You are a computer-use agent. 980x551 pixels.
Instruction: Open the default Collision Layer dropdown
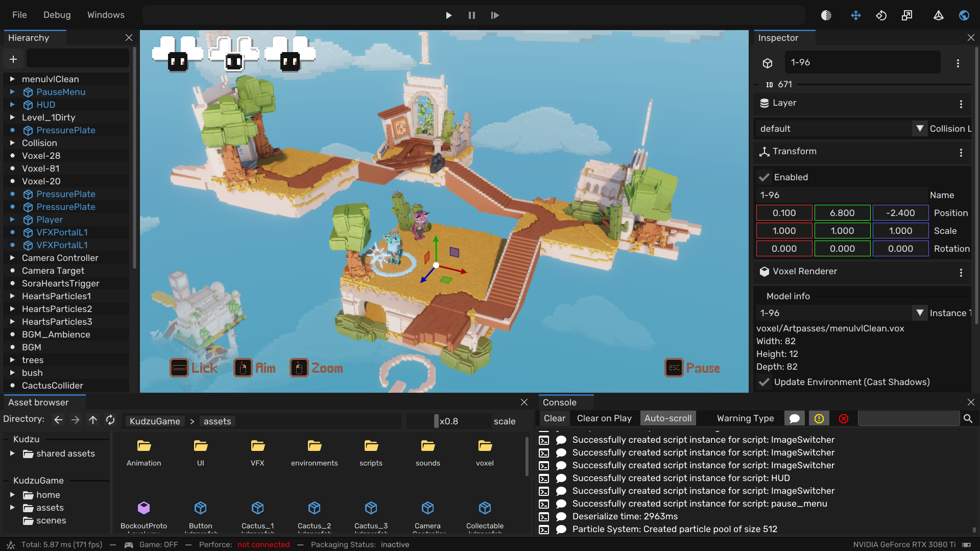(x=920, y=129)
